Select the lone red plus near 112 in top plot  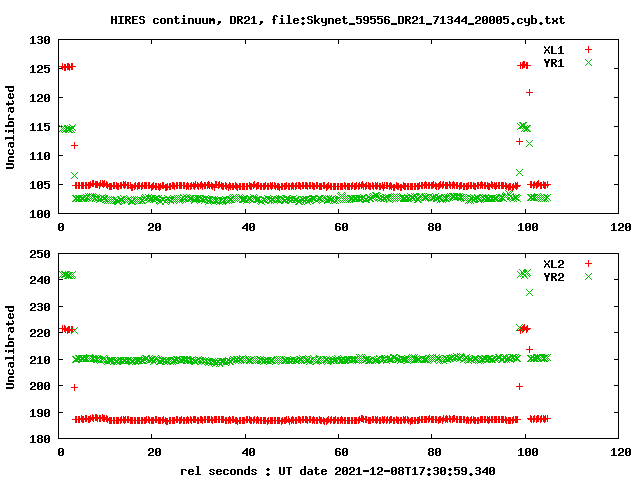74,146
